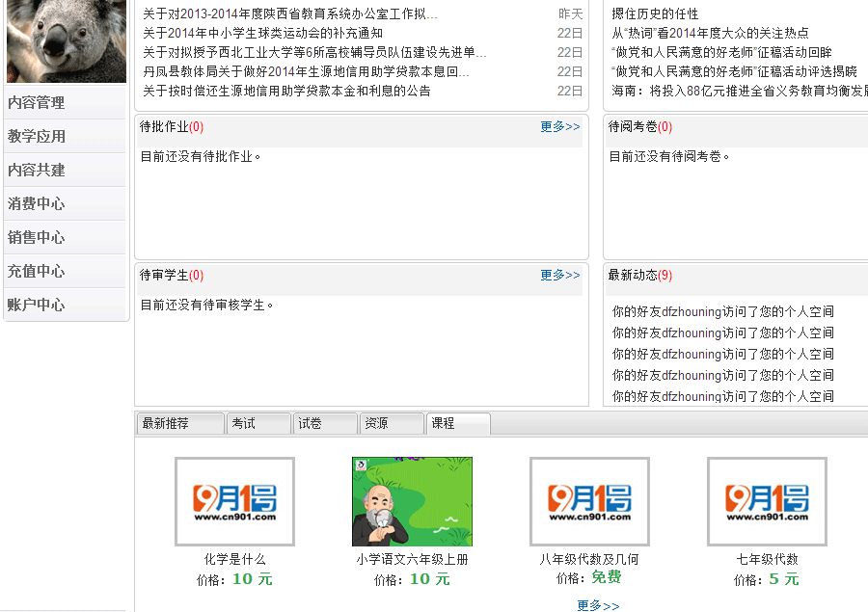Open the 生源地信用助学贷款本金和利息 announcement
The width and height of the screenshot is (868, 612).
[x=286, y=91]
